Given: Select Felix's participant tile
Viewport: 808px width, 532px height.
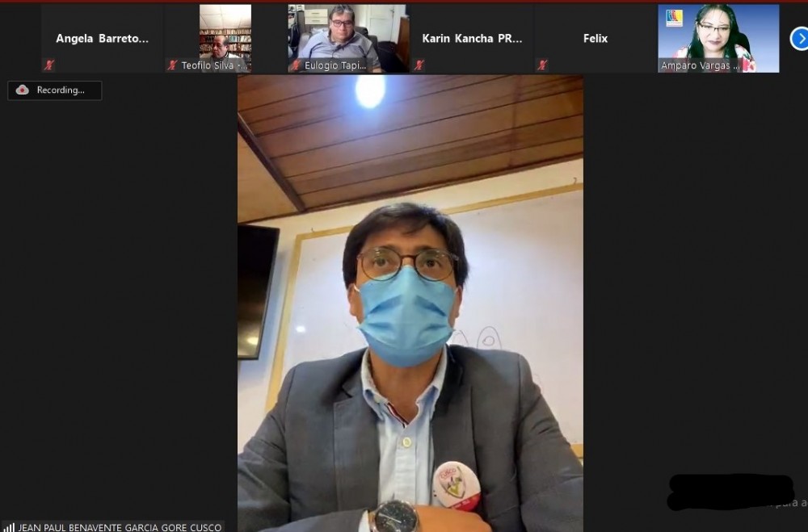Looking at the screenshot, I should (x=595, y=38).
